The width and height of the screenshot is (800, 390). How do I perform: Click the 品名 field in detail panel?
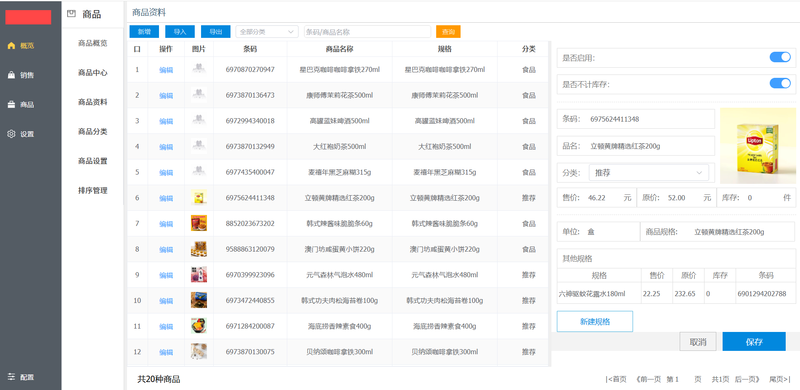636,146
